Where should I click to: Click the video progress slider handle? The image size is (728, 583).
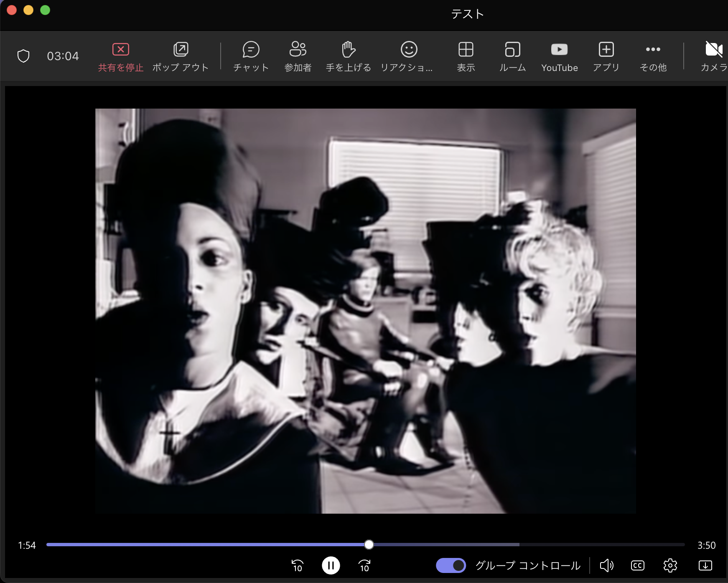369,545
